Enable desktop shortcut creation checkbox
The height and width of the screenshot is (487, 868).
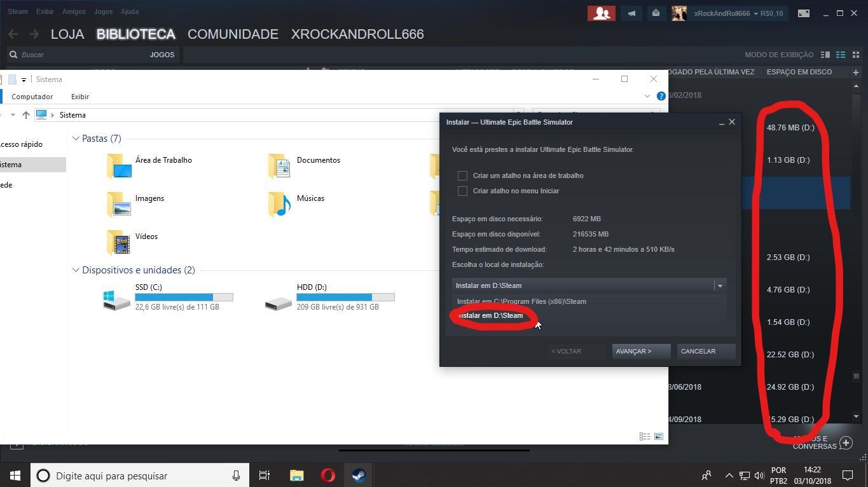tap(462, 175)
